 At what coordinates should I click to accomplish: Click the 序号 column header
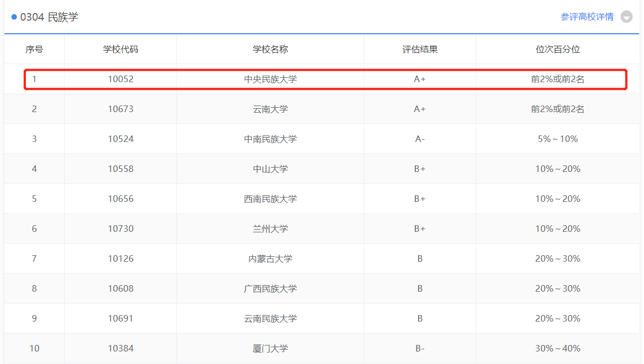click(34, 48)
